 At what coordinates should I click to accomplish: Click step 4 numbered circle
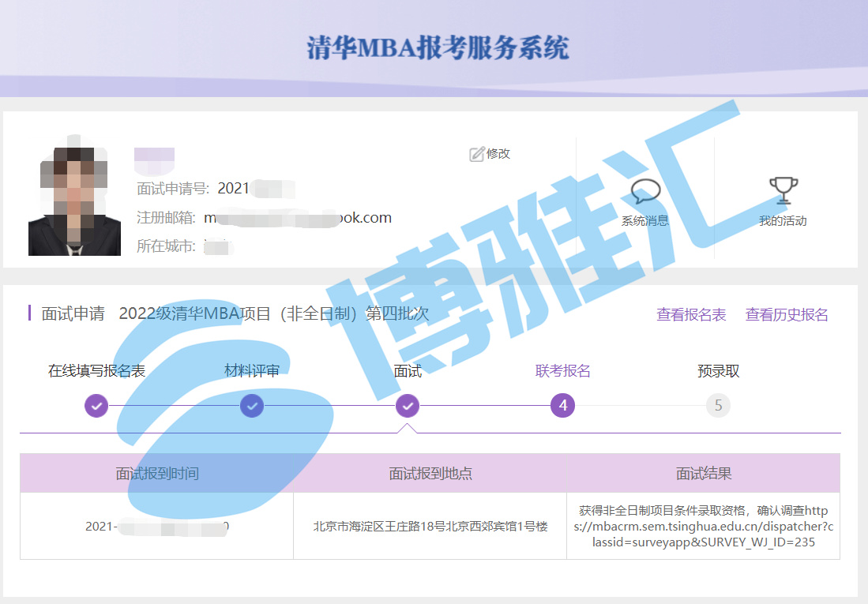pos(563,406)
